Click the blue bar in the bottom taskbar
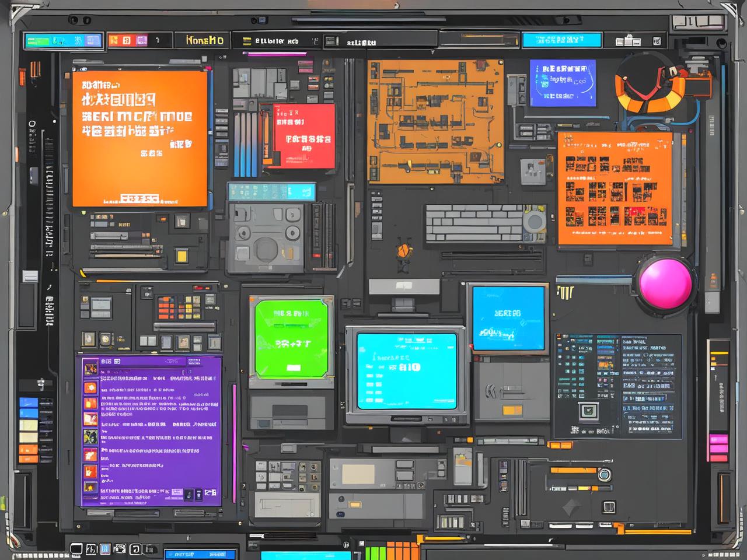747x560 pixels. [200, 554]
